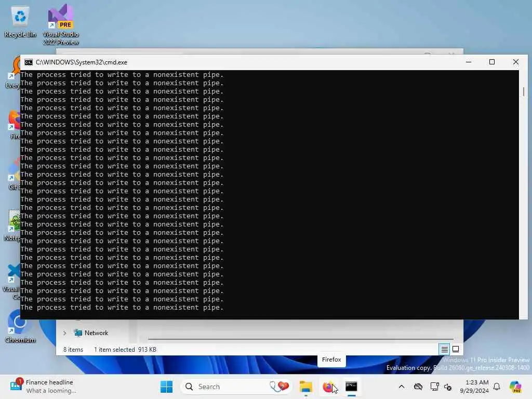The height and width of the screenshot is (399, 532).
Task: Open Visual Studio 2022 Preview shortcut
Action: [61, 24]
